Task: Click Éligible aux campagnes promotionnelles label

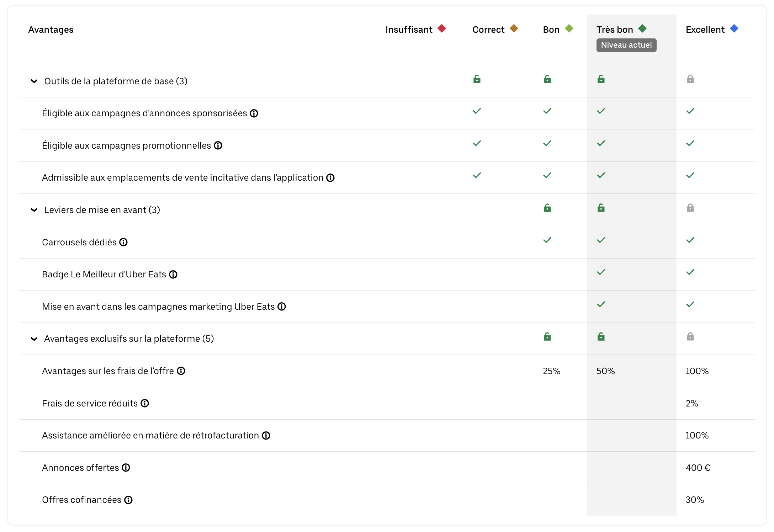Action: click(127, 145)
